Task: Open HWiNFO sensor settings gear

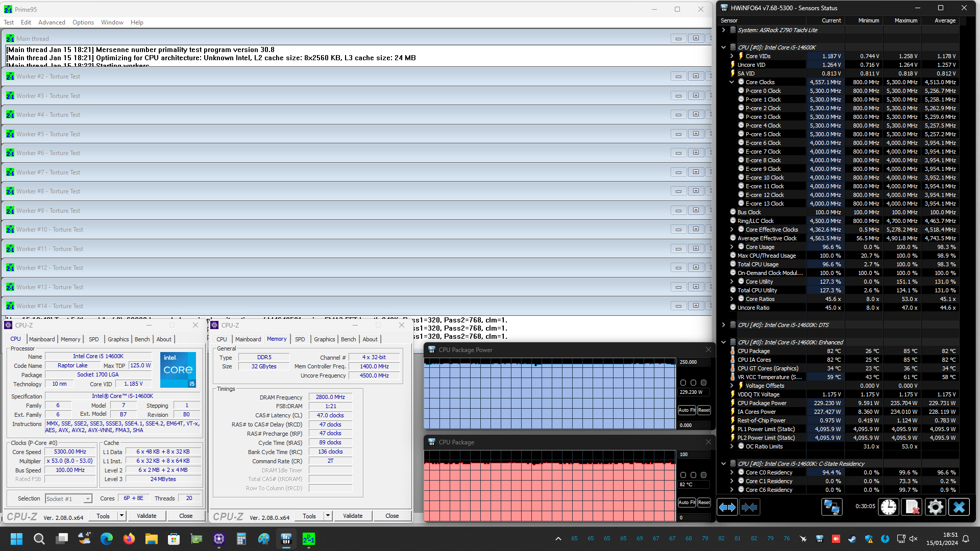Action: [935, 507]
